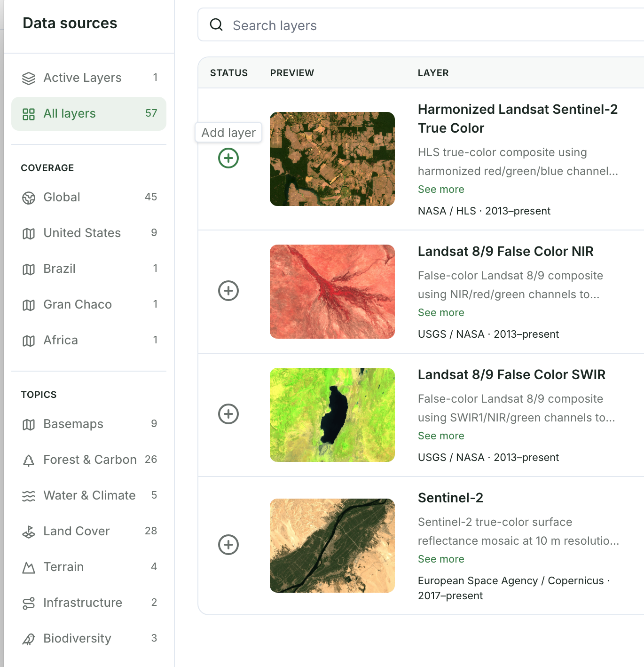The width and height of the screenshot is (644, 667).
Task: Add the Landsat 8/9 False Color NIR layer
Action: pyautogui.click(x=228, y=291)
